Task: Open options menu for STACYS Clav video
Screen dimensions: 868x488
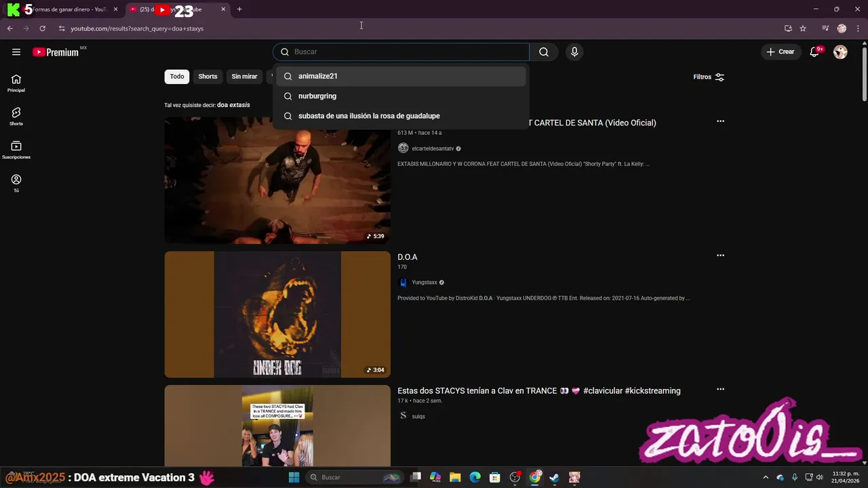Action: point(720,389)
